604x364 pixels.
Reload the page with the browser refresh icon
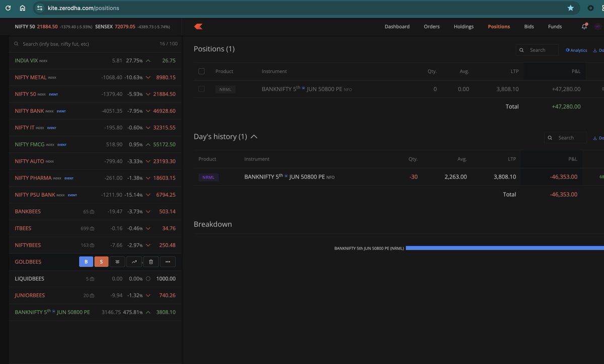pyautogui.click(x=8, y=8)
